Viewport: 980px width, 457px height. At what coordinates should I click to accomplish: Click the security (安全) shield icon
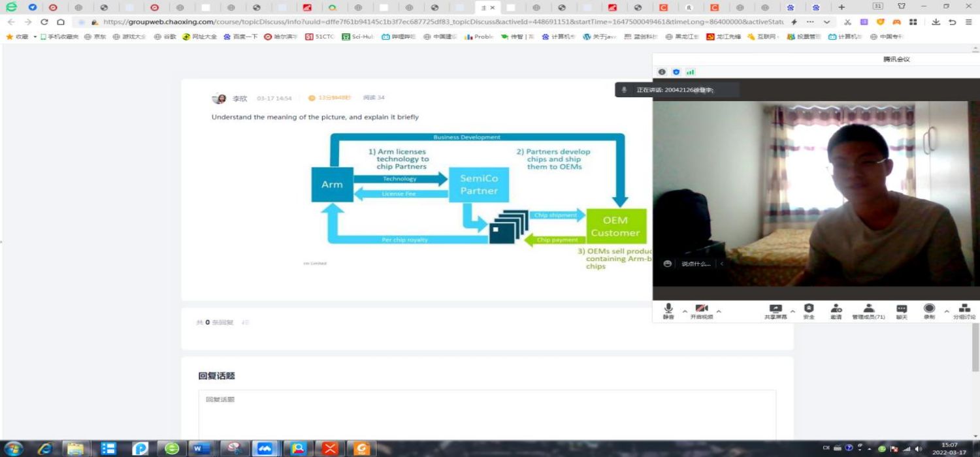809,309
